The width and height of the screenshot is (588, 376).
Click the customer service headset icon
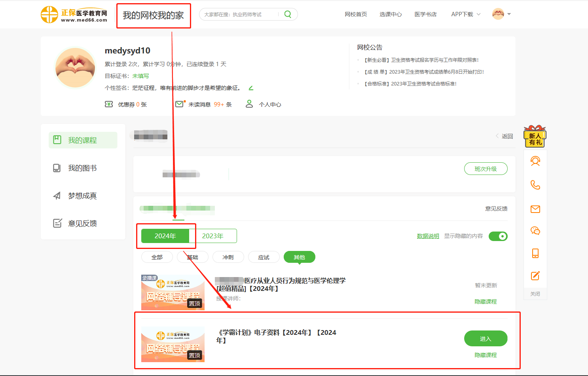[x=535, y=161]
